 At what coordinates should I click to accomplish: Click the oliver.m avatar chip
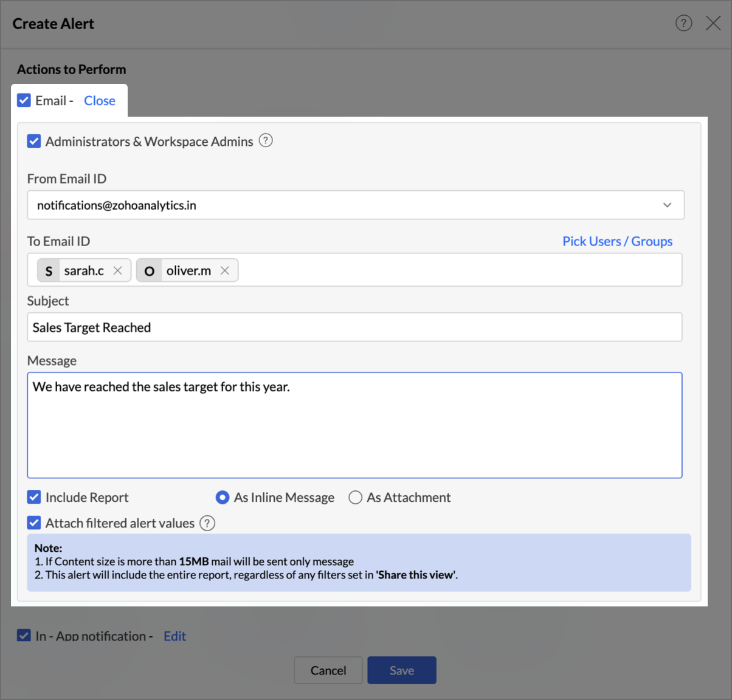pyautogui.click(x=149, y=270)
